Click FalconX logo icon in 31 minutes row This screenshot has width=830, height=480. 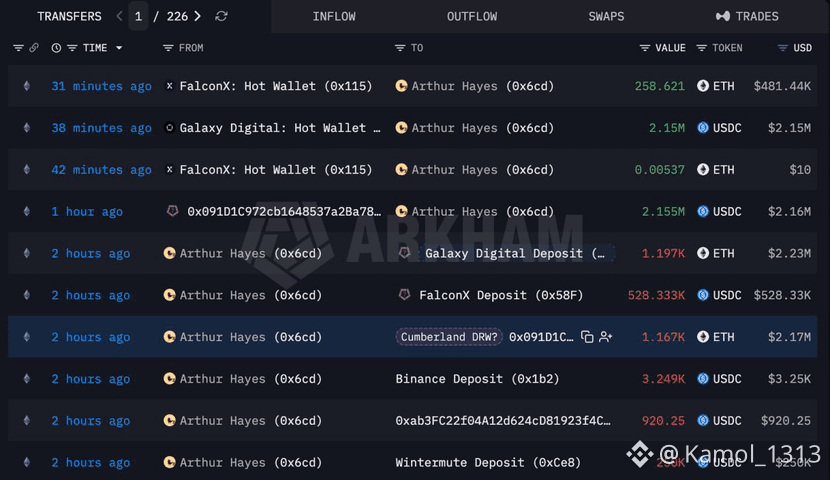169,86
